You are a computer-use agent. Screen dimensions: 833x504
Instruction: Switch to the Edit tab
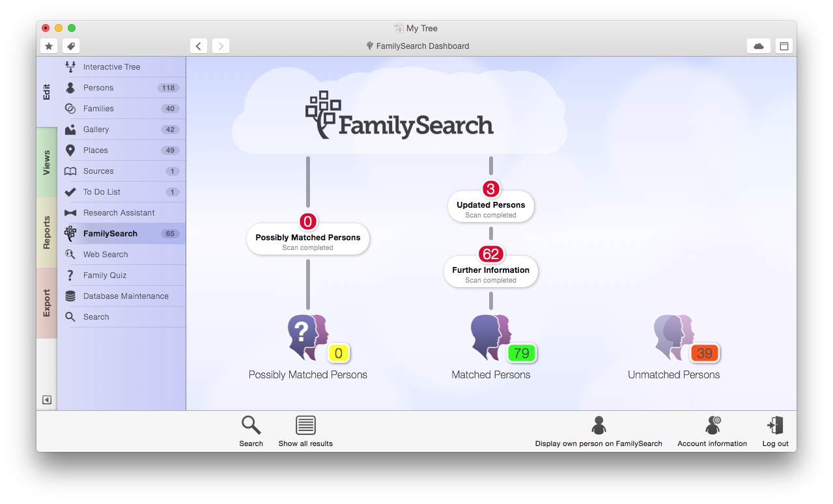[47, 92]
